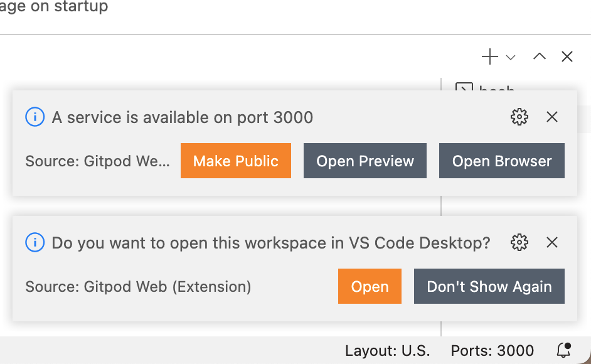Click the orange Open button

[370, 286]
